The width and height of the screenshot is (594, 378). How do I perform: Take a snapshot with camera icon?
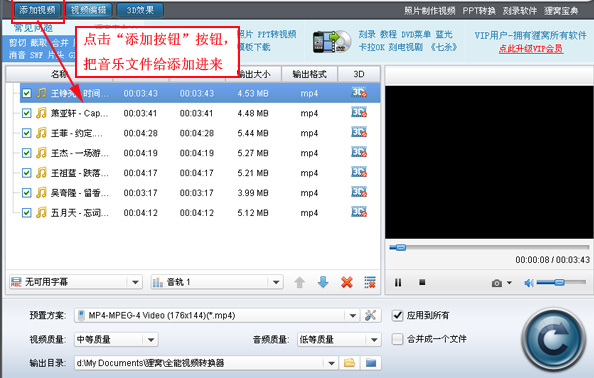pyautogui.click(x=497, y=283)
